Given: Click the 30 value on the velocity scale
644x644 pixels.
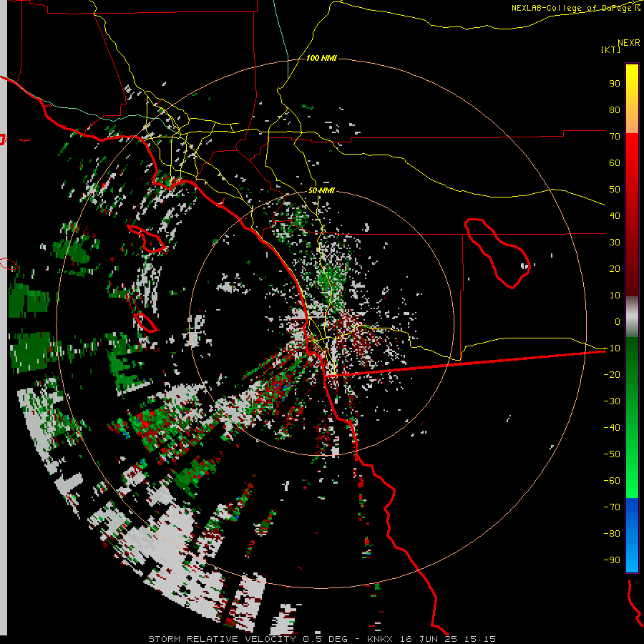Looking at the screenshot, I should pyautogui.click(x=615, y=243).
